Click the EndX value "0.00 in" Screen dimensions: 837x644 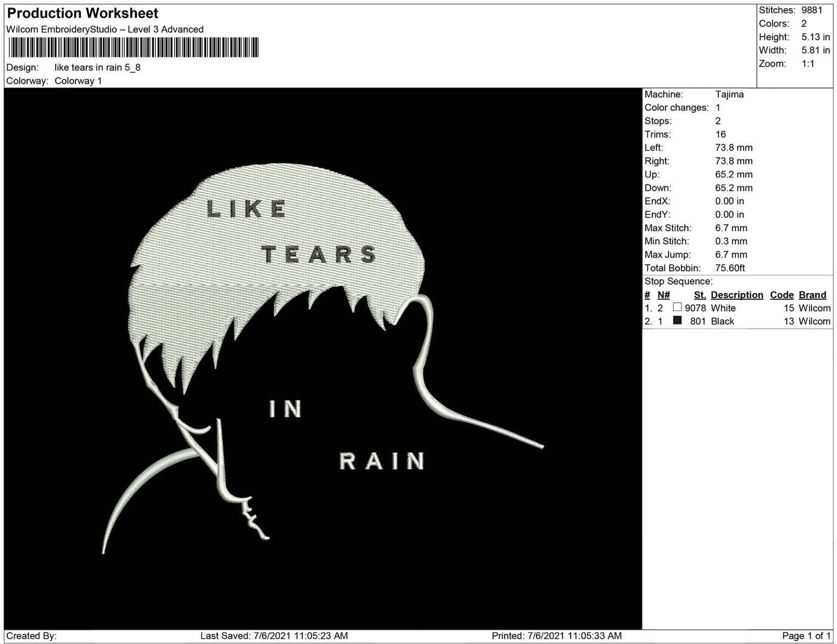point(730,201)
